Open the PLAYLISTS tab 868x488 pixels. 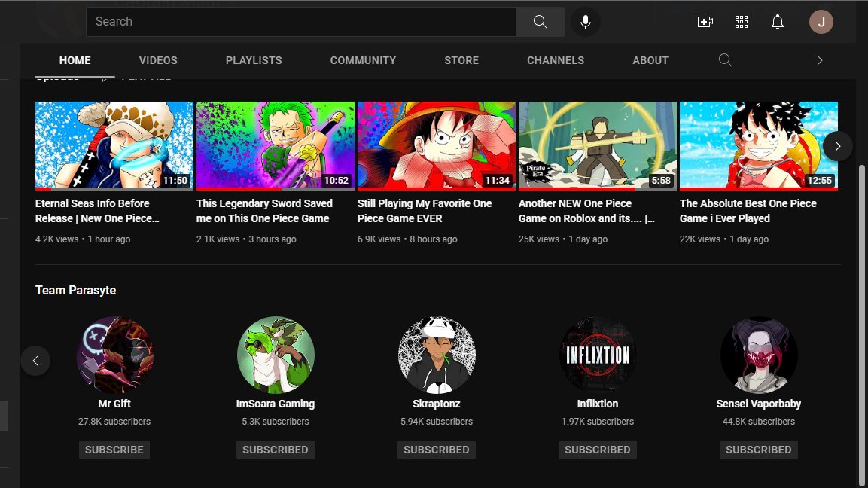254,60
